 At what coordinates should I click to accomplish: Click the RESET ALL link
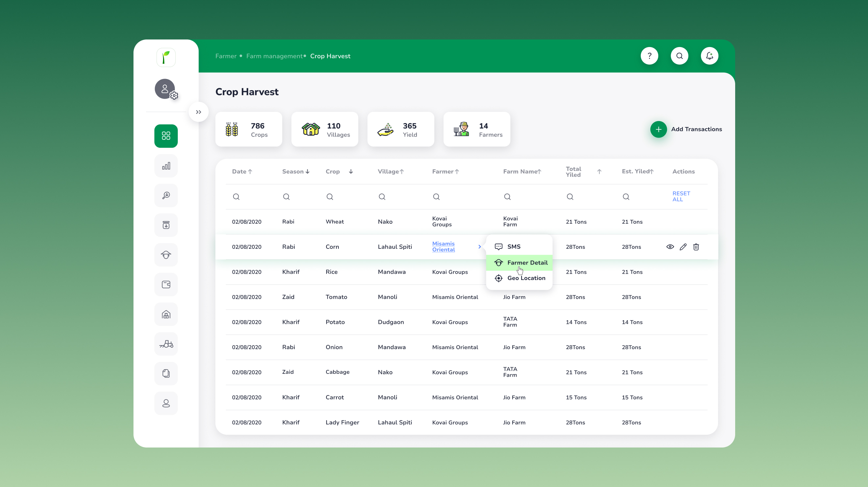click(681, 196)
